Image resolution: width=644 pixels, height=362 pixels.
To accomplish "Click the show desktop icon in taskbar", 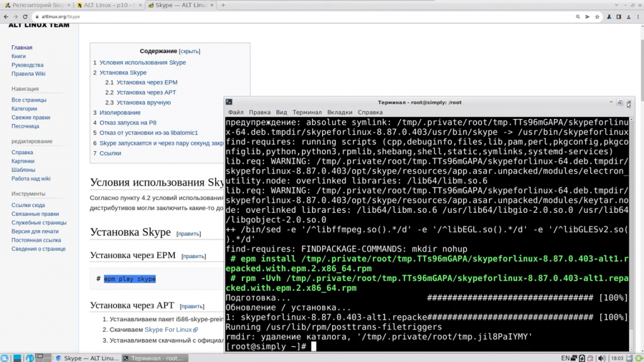I will click(x=17, y=358).
